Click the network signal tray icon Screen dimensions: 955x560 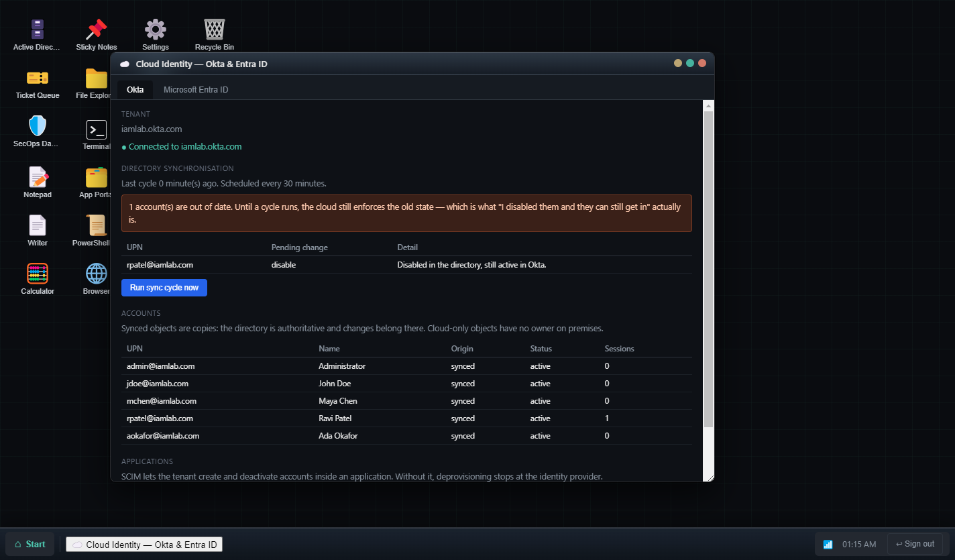point(828,545)
